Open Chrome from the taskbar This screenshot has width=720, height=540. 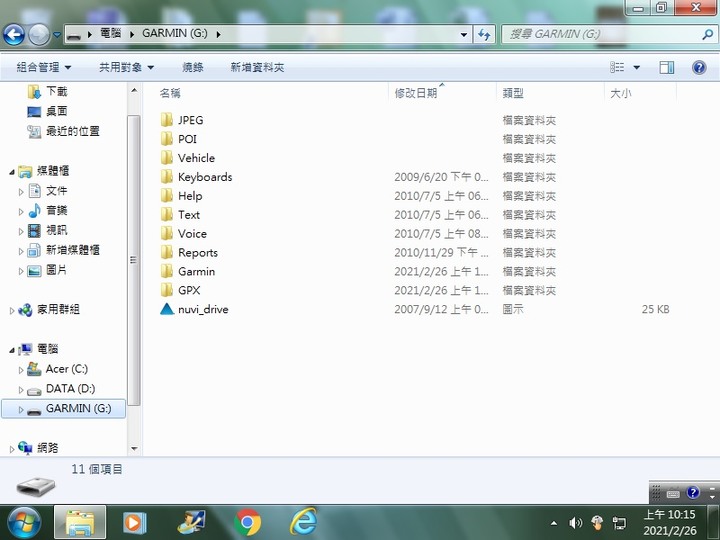(248, 523)
